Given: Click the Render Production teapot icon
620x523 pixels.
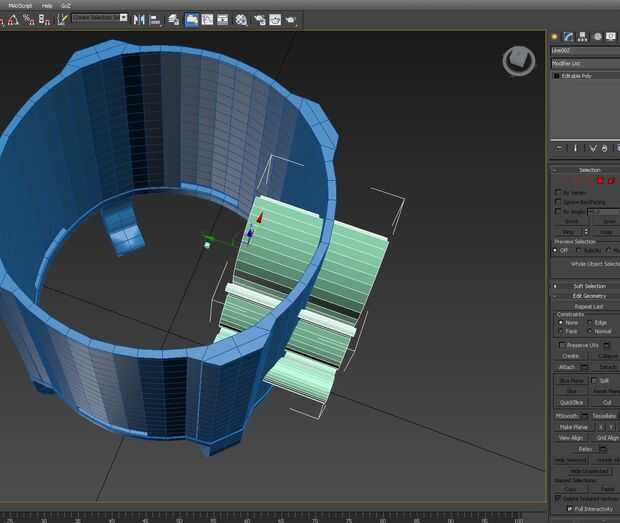Looking at the screenshot, I should click(x=291, y=19).
